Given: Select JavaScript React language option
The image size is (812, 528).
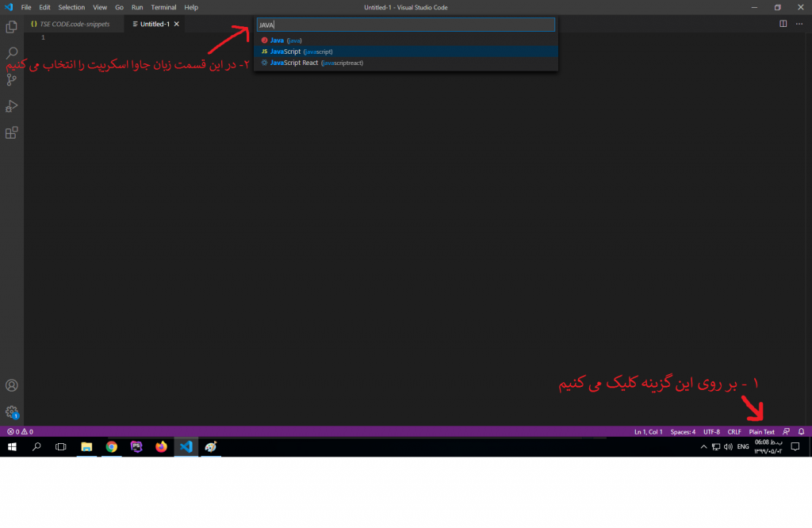Looking at the screenshot, I should click(x=405, y=63).
